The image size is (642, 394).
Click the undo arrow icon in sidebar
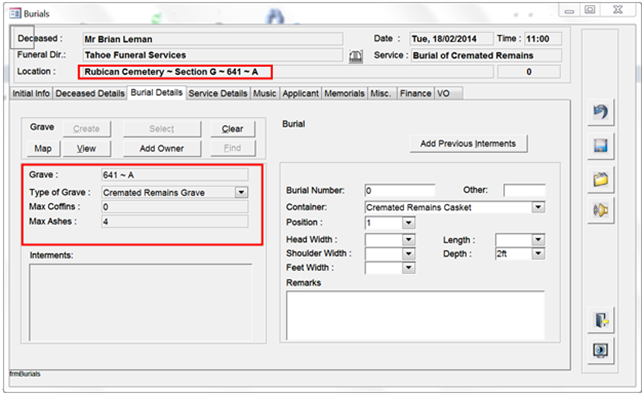pos(601,112)
